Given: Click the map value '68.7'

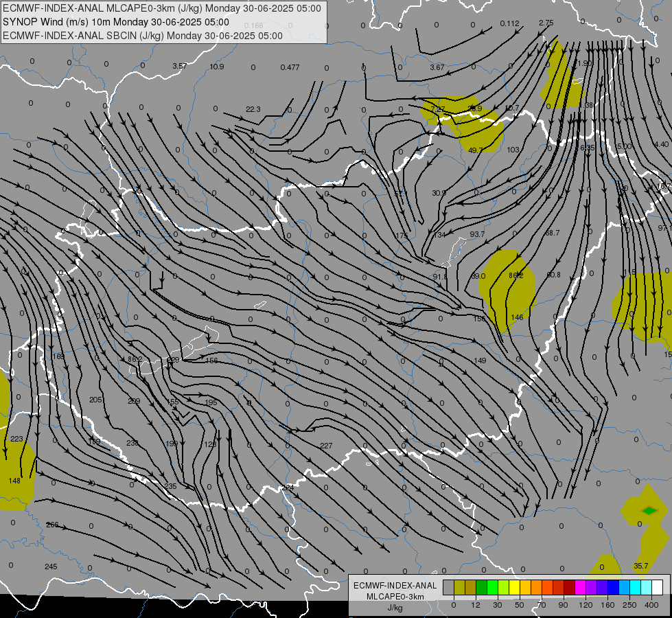Looking at the screenshot, I should point(552,233).
